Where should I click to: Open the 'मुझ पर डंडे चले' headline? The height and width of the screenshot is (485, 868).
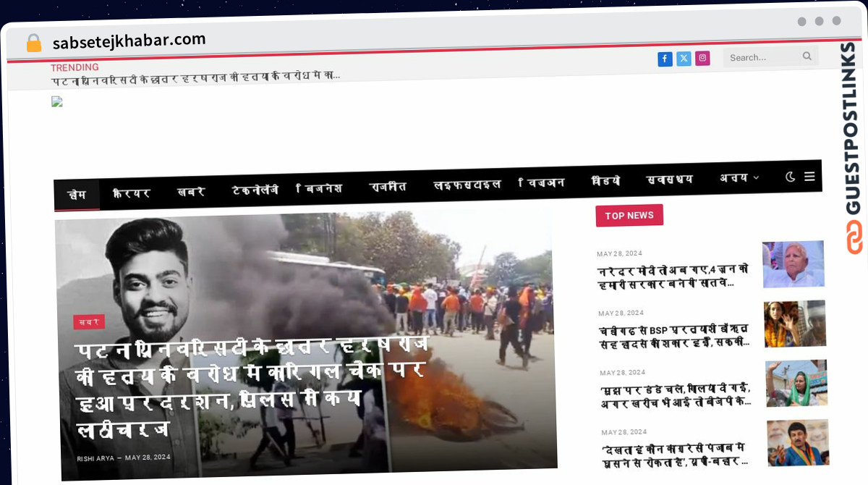point(677,395)
